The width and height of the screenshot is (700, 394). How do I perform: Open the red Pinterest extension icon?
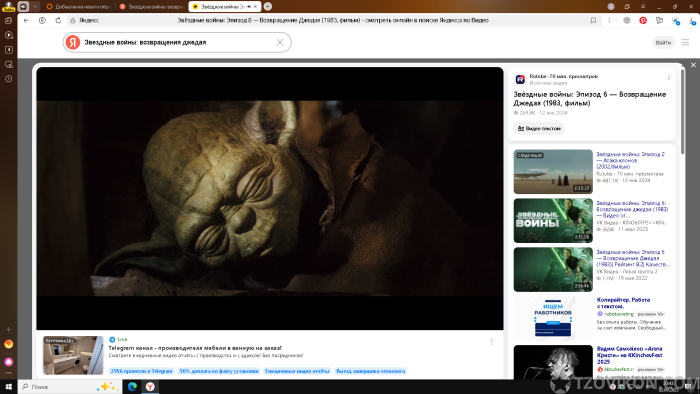(643, 21)
